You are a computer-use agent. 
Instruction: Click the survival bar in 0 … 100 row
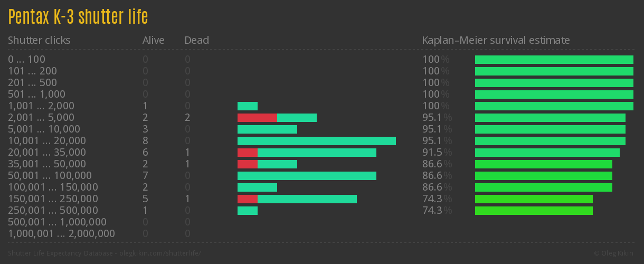coord(554,60)
